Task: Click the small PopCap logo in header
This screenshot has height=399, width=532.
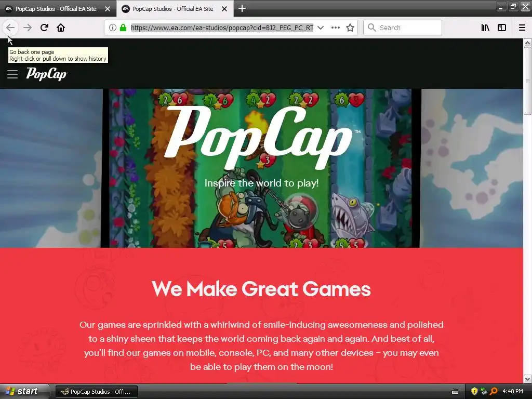Action: (x=47, y=74)
